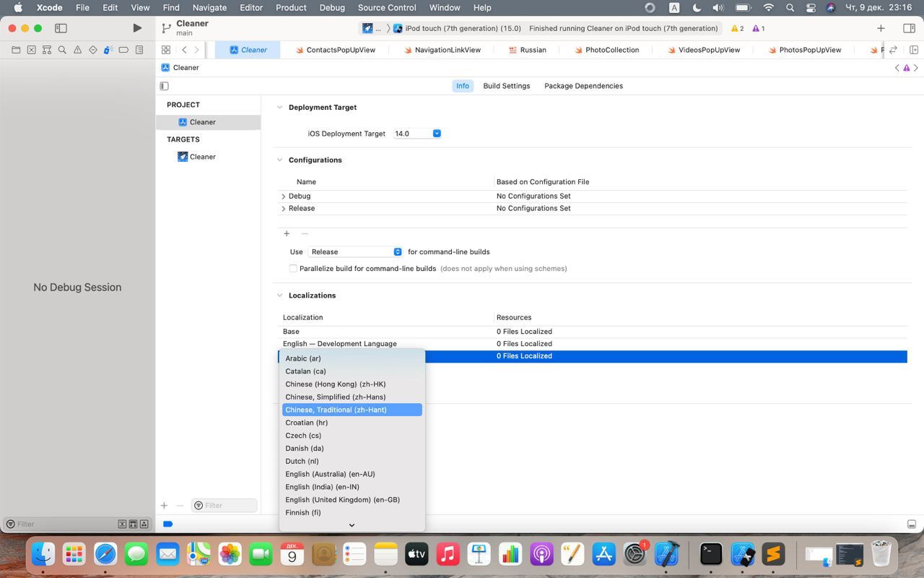Open the find navigator magnifier icon
Viewport: 924px width, 578px height.
coord(62,50)
